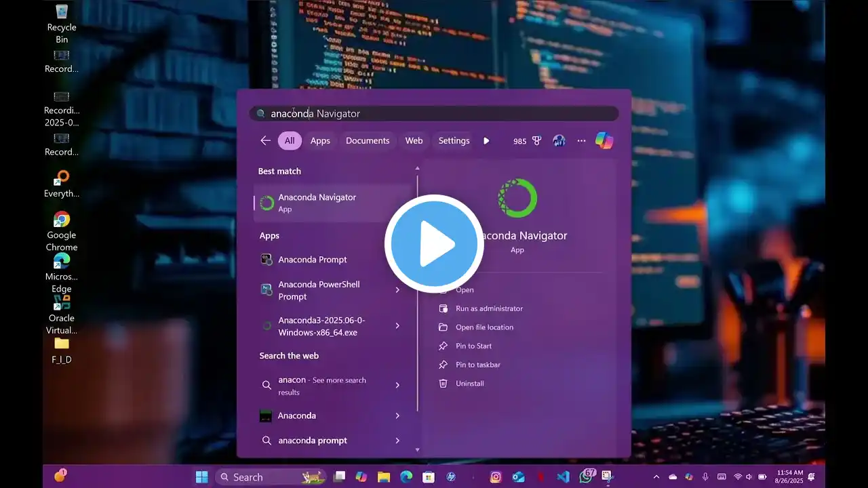Image resolution: width=868 pixels, height=488 pixels.
Task: Open the Windows Start button
Action: click(x=201, y=477)
